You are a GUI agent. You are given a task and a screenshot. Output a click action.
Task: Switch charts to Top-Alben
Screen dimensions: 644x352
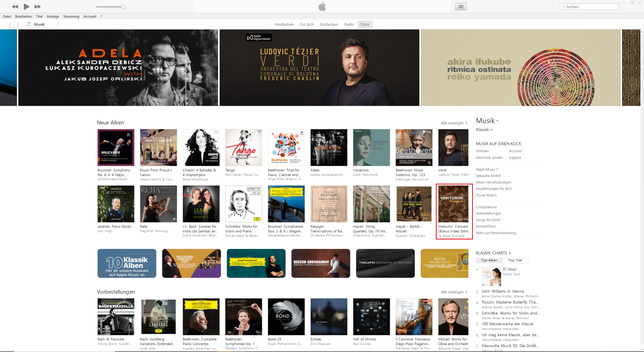(489, 260)
